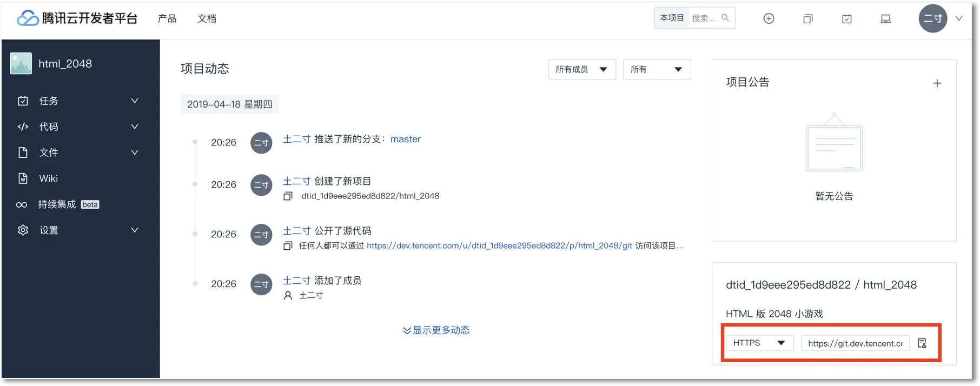Image resolution: width=980 pixels, height=386 pixels.
Task: Open the HTTPS protocol dropdown
Action: (x=760, y=343)
